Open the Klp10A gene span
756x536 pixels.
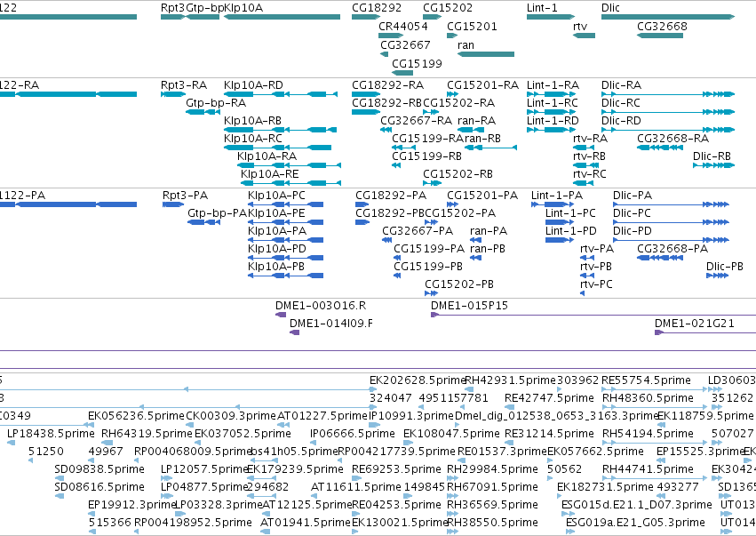[x=282, y=17]
